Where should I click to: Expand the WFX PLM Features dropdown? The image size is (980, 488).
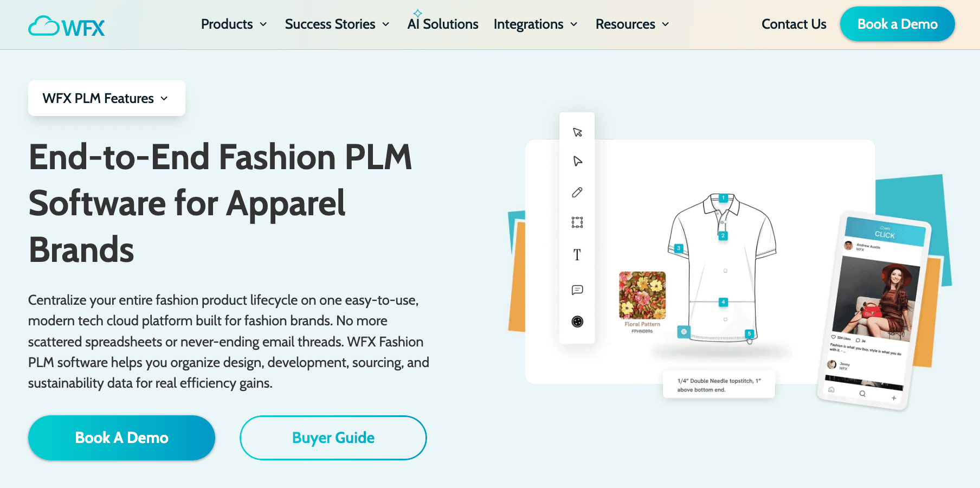(107, 98)
